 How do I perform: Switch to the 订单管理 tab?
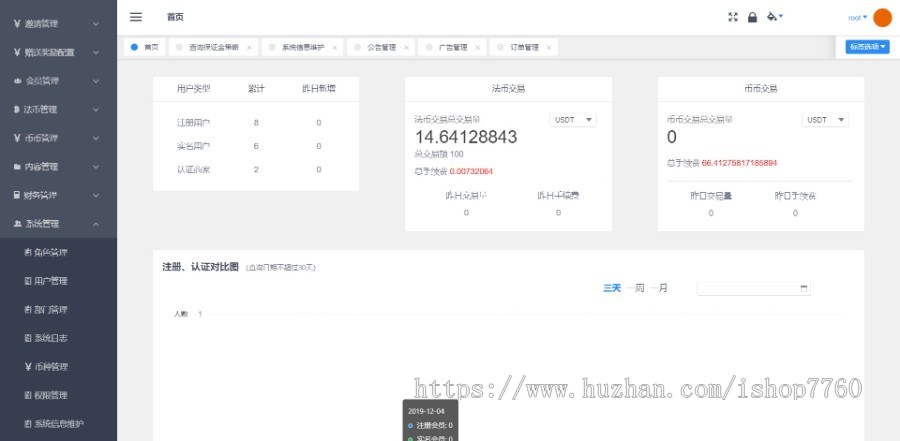pos(524,48)
